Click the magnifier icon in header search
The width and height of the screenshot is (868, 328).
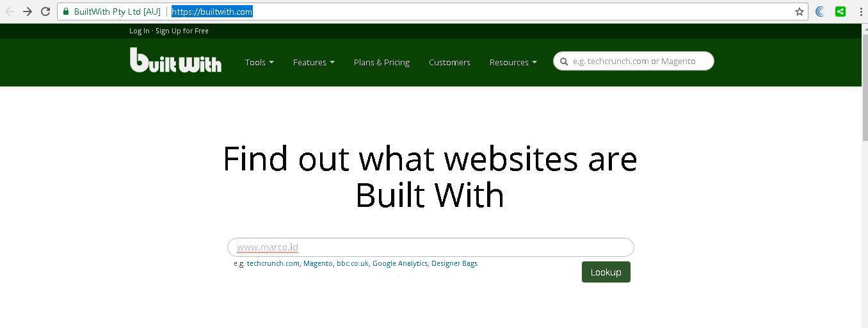564,62
